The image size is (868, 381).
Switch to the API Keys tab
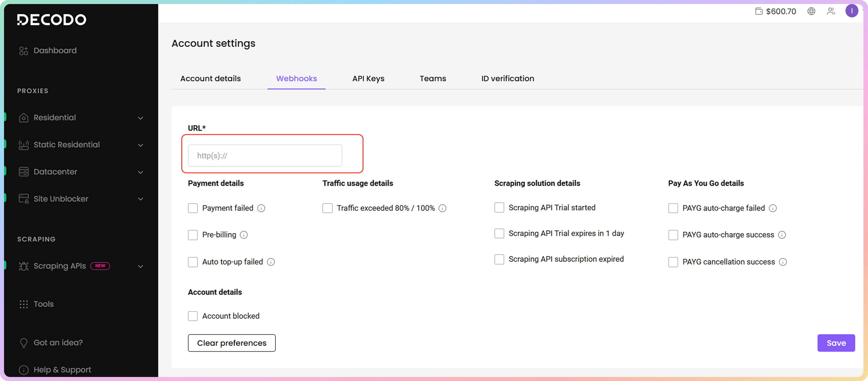click(368, 79)
